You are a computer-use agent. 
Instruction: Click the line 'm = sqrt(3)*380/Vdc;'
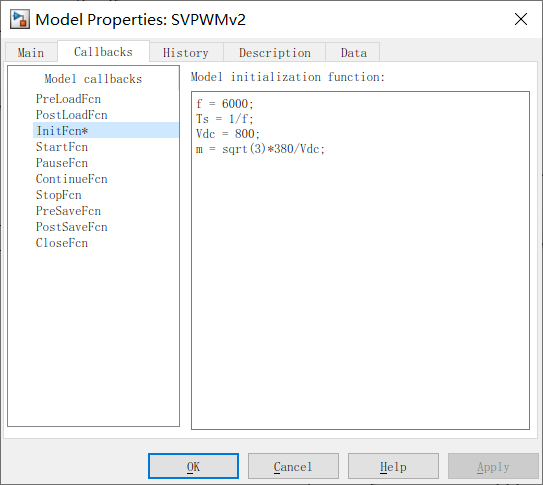(260, 149)
